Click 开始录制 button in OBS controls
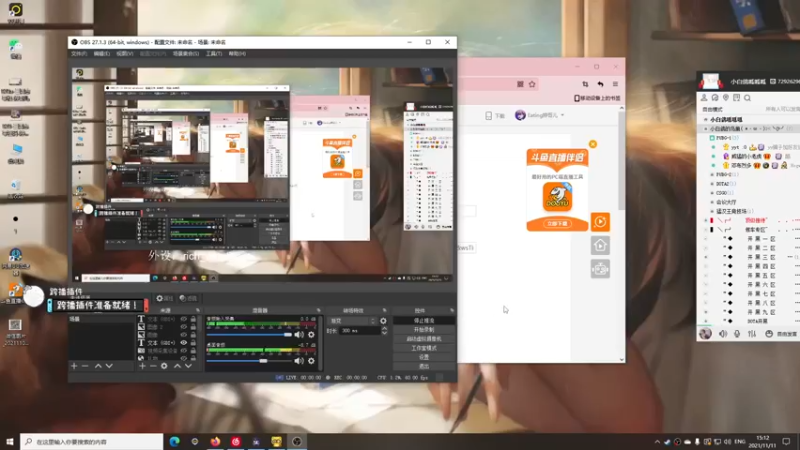 coord(423,330)
